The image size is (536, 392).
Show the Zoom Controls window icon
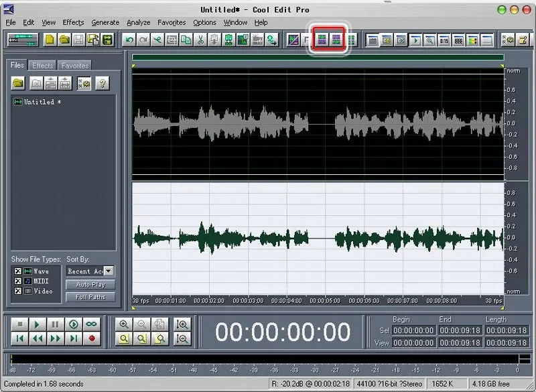[429, 40]
